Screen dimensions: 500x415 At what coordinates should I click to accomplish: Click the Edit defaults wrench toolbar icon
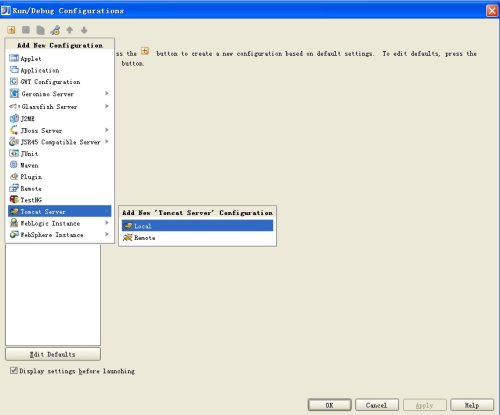click(55, 30)
